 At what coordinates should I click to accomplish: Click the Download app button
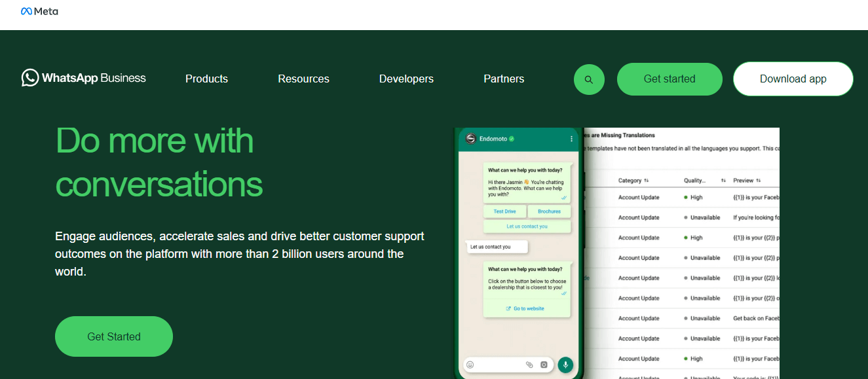click(x=793, y=79)
